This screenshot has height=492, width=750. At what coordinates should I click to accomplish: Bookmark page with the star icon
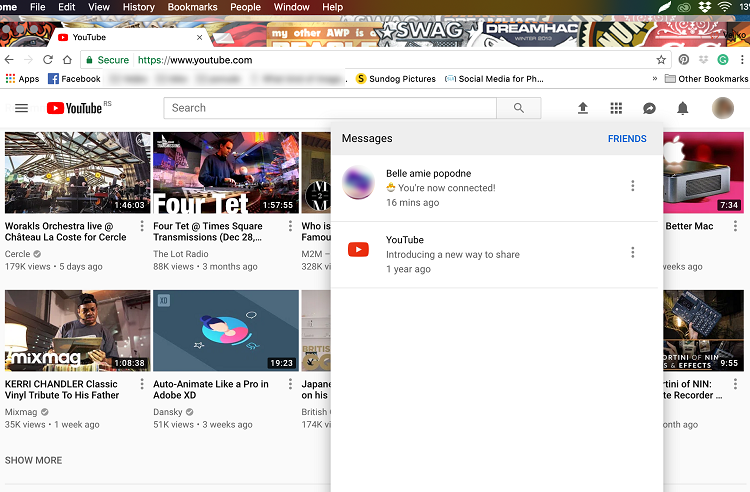coord(661,60)
